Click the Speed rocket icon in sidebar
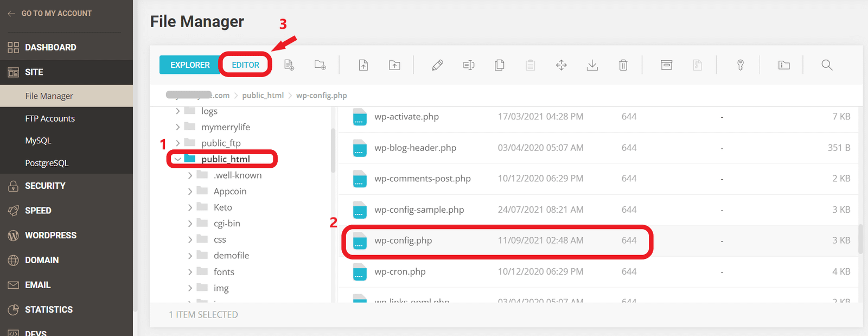The height and width of the screenshot is (336, 868). coord(13,211)
